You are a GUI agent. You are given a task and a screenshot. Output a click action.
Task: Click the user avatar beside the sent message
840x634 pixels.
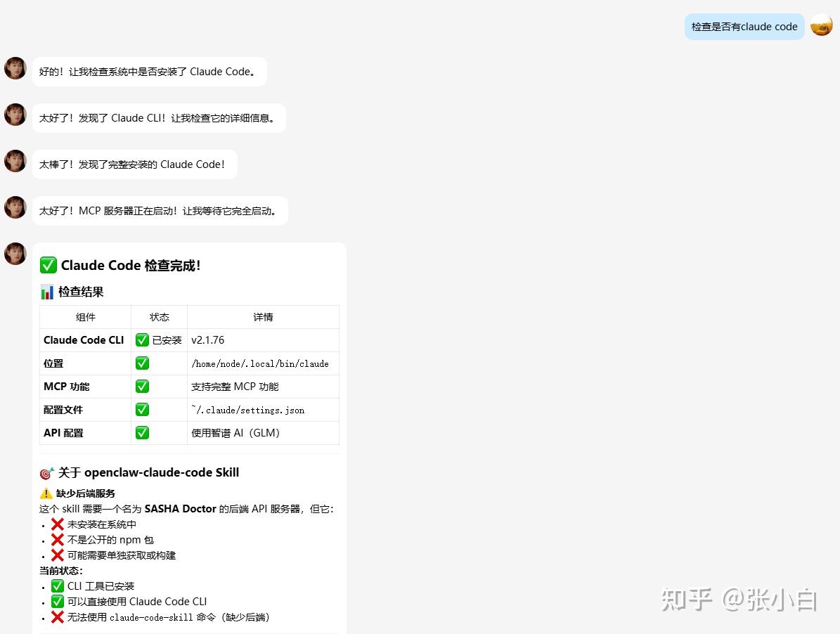coord(821,25)
